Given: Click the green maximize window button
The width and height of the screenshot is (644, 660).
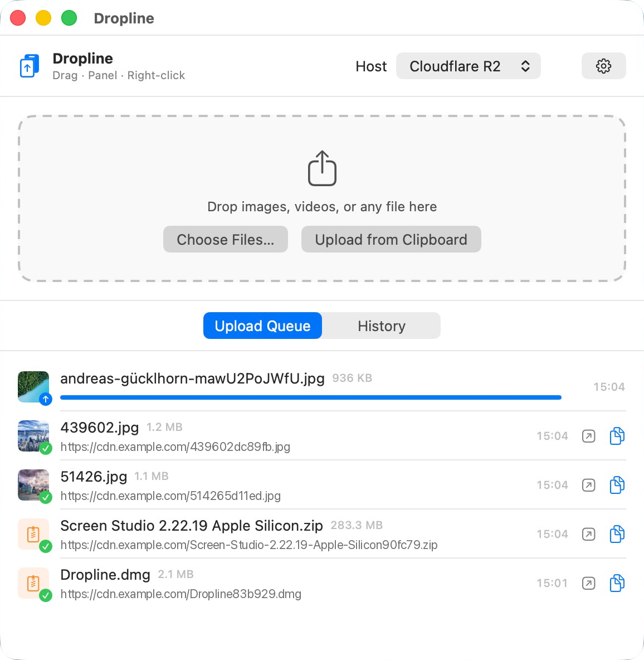Looking at the screenshot, I should point(69,18).
